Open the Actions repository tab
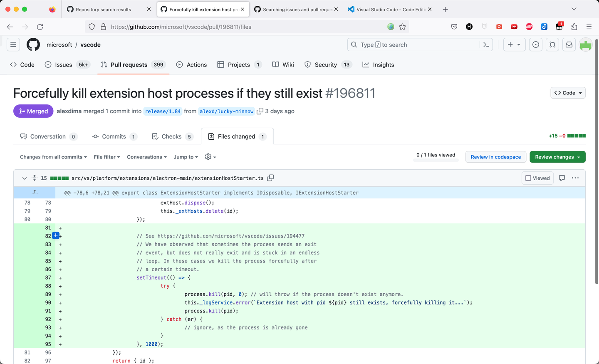599x364 pixels. pos(191,64)
